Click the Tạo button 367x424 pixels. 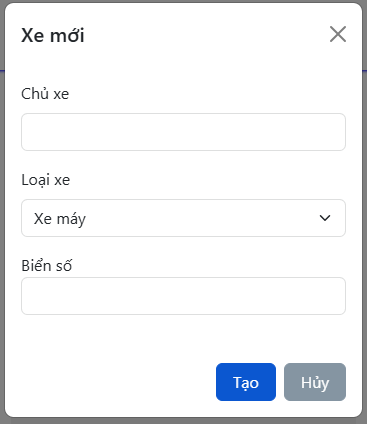tap(246, 382)
